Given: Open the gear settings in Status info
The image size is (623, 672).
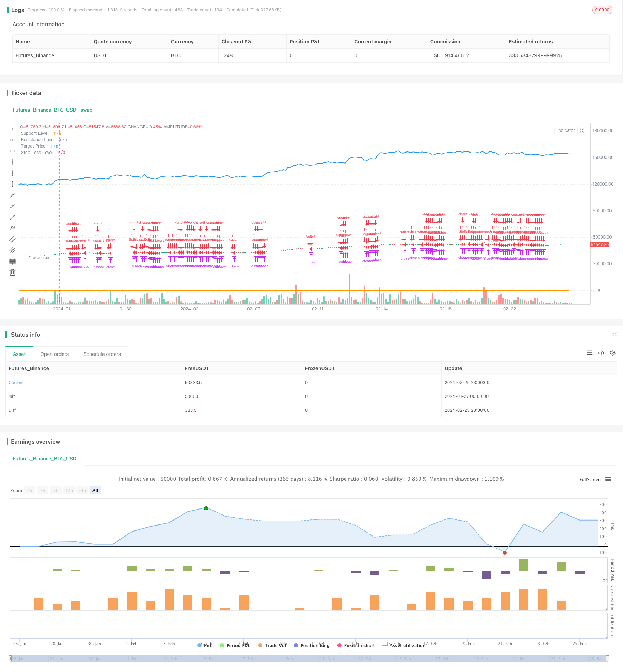Looking at the screenshot, I should pyautogui.click(x=613, y=353).
